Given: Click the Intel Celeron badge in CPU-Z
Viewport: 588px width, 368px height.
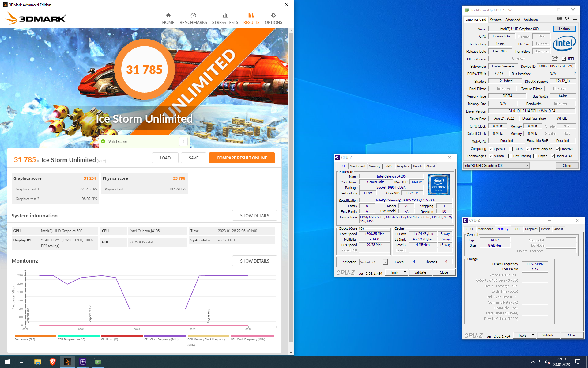Looking at the screenshot, I should coord(439,185).
